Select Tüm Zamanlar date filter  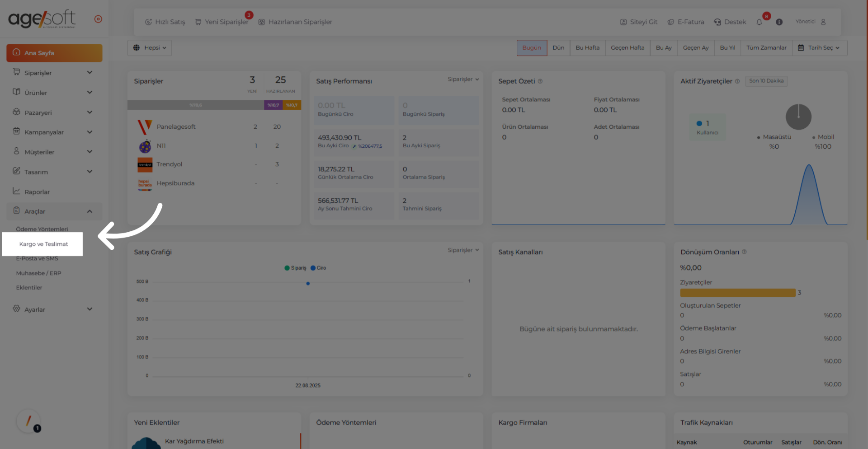(x=766, y=48)
